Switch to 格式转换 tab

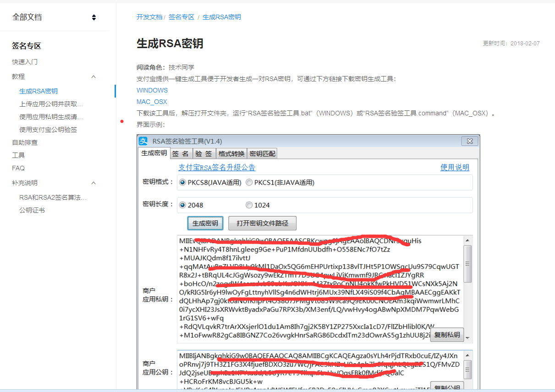tap(231, 153)
